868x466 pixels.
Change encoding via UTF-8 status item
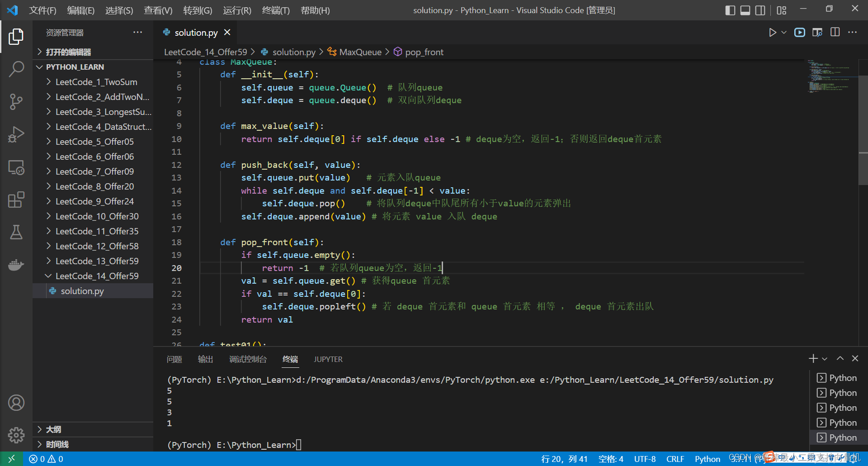point(645,459)
